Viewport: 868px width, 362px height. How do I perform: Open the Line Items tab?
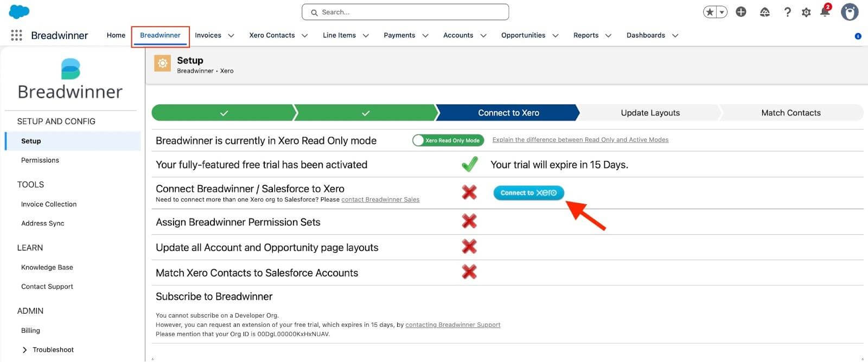[340, 35]
